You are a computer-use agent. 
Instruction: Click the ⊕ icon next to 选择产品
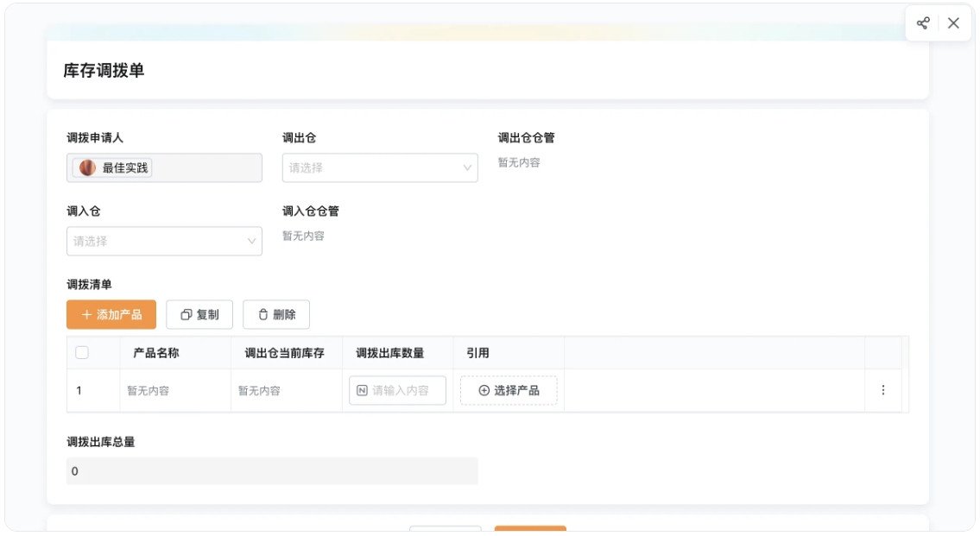pyautogui.click(x=485, y=389)
